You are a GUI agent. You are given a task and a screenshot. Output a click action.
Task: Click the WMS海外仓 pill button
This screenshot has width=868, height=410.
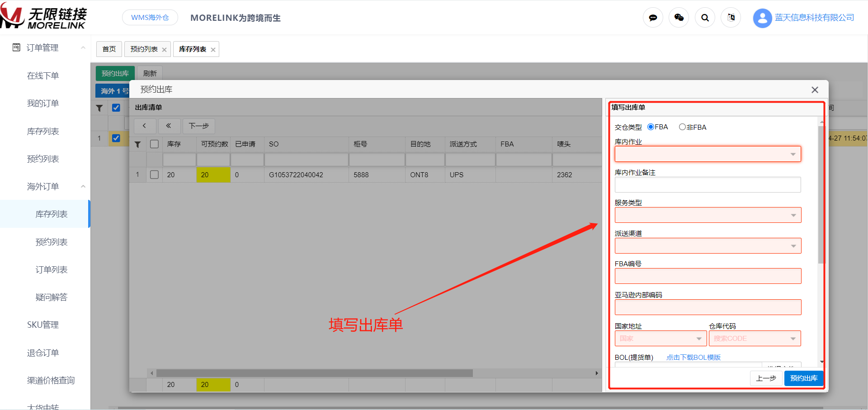pos(150,18)
